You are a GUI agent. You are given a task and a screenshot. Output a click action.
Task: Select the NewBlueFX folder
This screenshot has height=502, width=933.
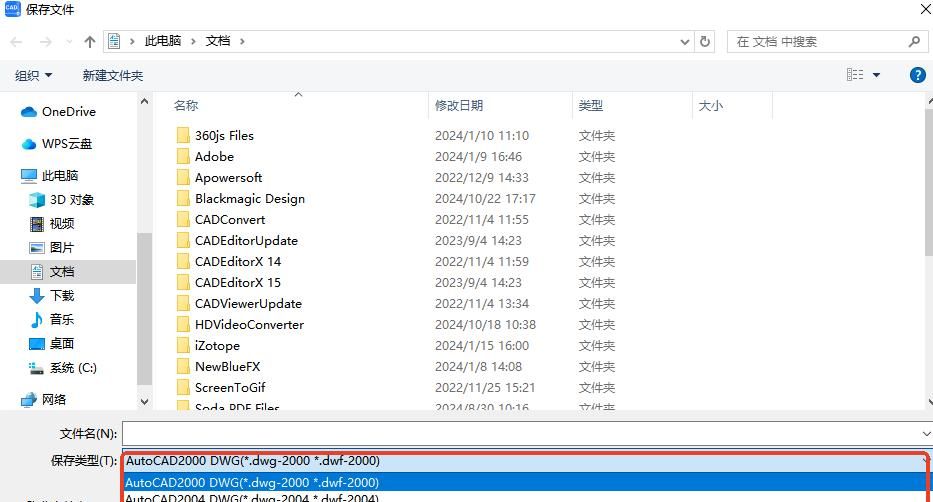point(227,366)
